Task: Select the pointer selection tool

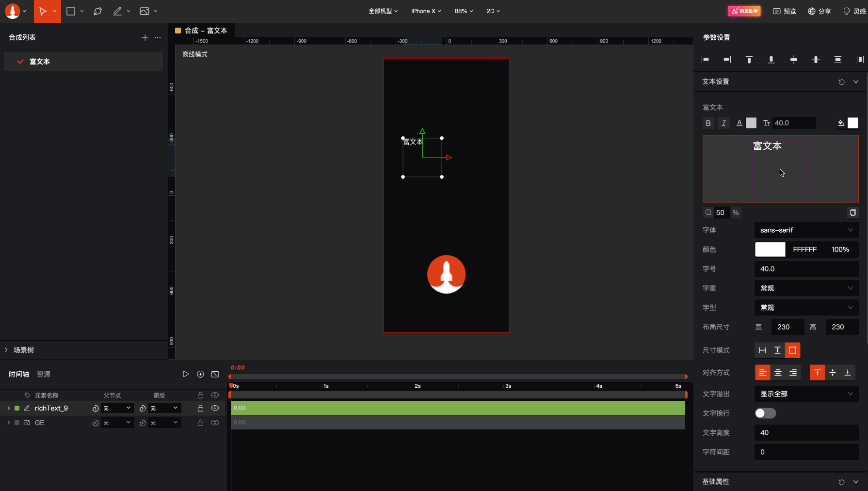Action: coord(43,11)
